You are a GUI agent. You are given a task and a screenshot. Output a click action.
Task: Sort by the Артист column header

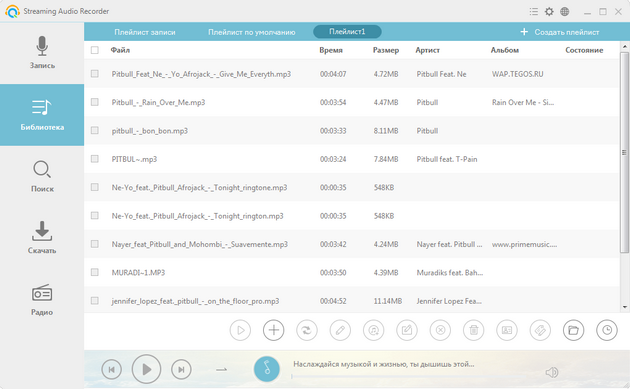click(x=428, y=50)
